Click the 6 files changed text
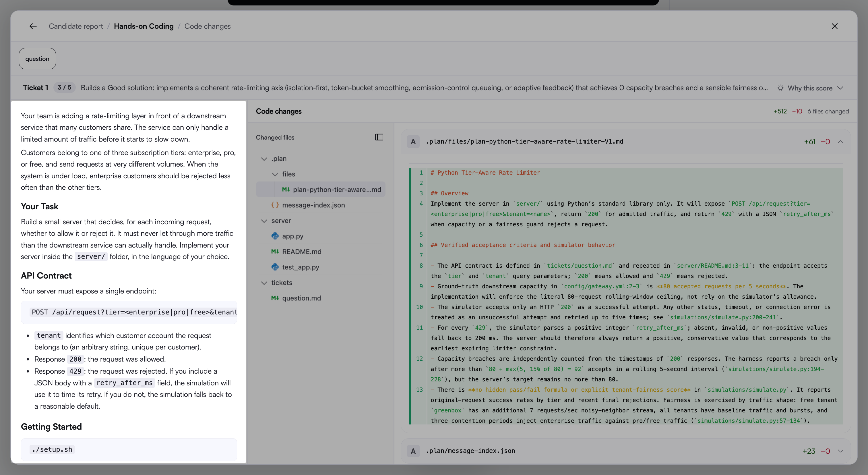 click(x=828, y=112)
